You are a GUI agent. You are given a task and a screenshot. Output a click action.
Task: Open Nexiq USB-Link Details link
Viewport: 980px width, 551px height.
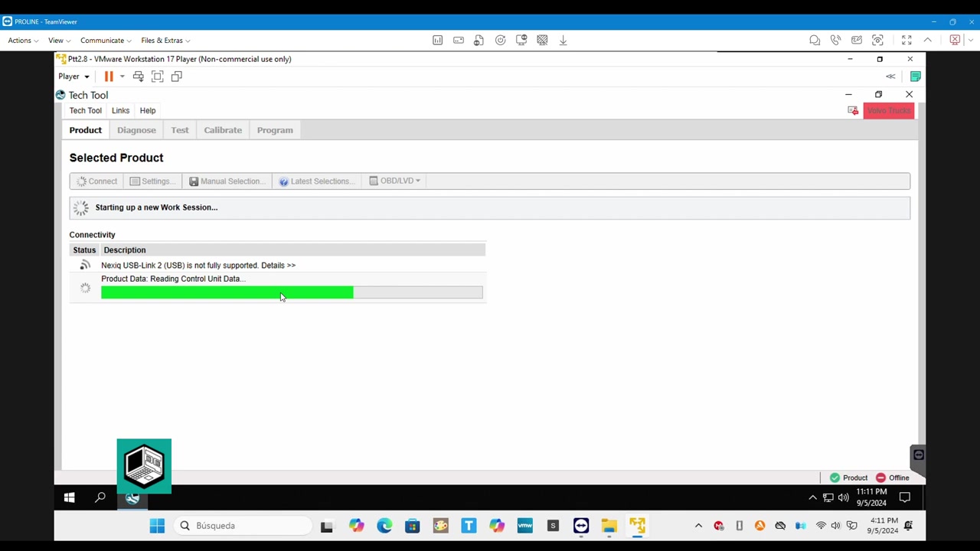tap(278, 266)
